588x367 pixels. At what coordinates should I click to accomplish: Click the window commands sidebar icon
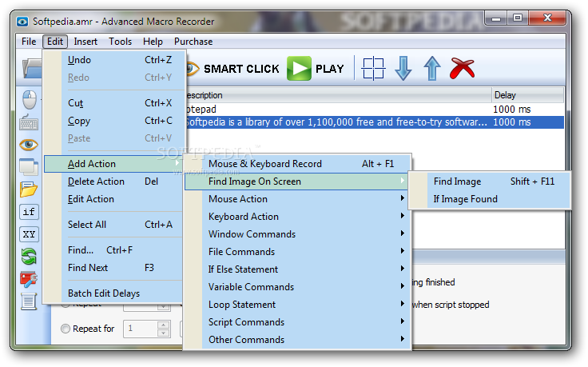29,167
